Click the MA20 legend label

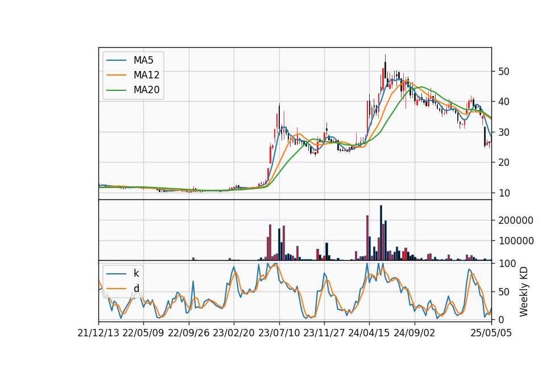tap(146, 90)
